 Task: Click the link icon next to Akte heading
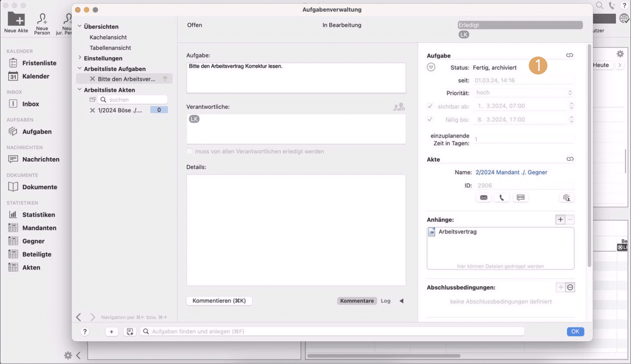point(570,159)
